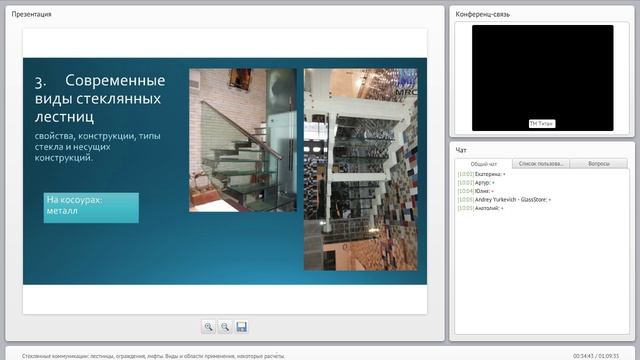Click the playback time 00:34:43 / 01:09:35
640x360 pixels.
(596, 356)
